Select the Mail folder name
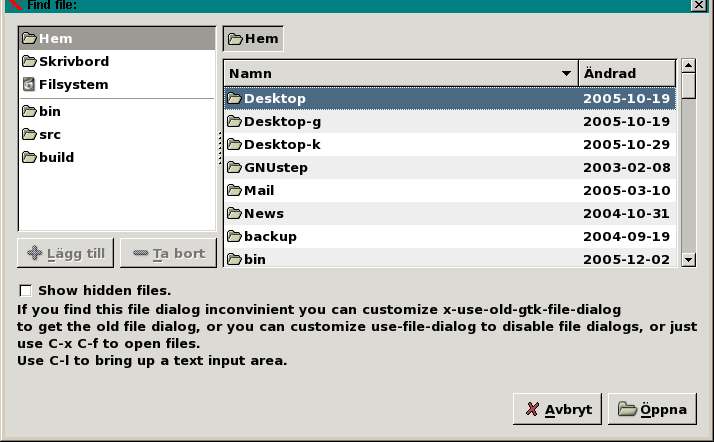The width and height of the screenshot is (714, 442). tap(259, 190)
